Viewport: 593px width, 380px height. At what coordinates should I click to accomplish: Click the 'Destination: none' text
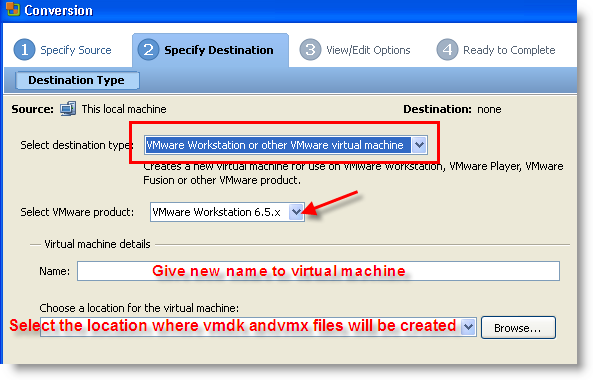452,109
